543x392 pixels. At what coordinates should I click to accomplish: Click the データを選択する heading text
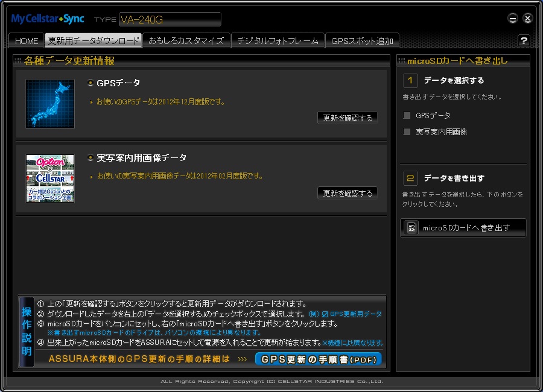point(454,80)
